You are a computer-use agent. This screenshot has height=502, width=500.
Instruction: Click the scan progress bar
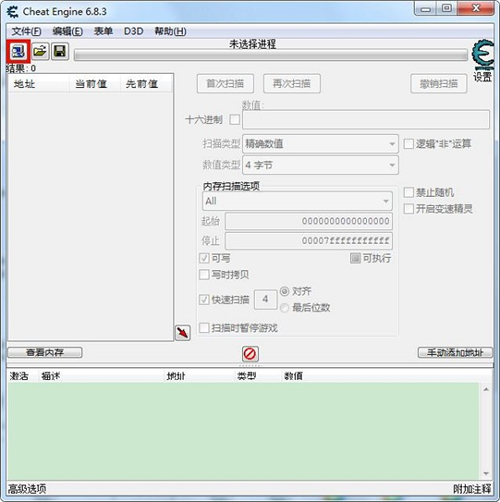pyautogui.click(x=271, y=55)
